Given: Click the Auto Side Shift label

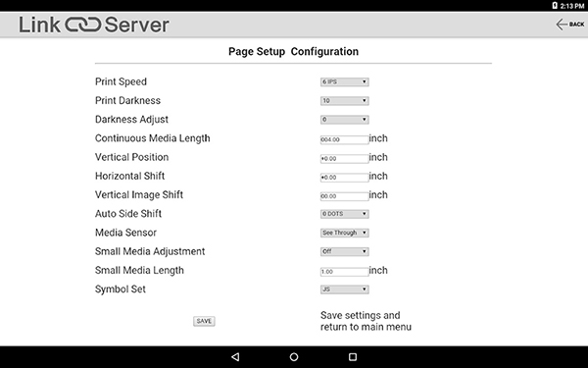Looking at the screenshot, I should (x=128, y=214).
